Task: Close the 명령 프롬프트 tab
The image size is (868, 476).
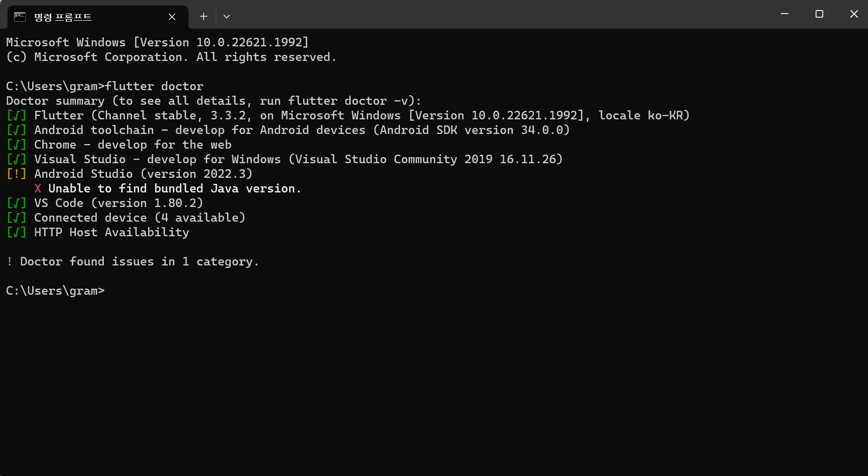Action: coord(172,17)
